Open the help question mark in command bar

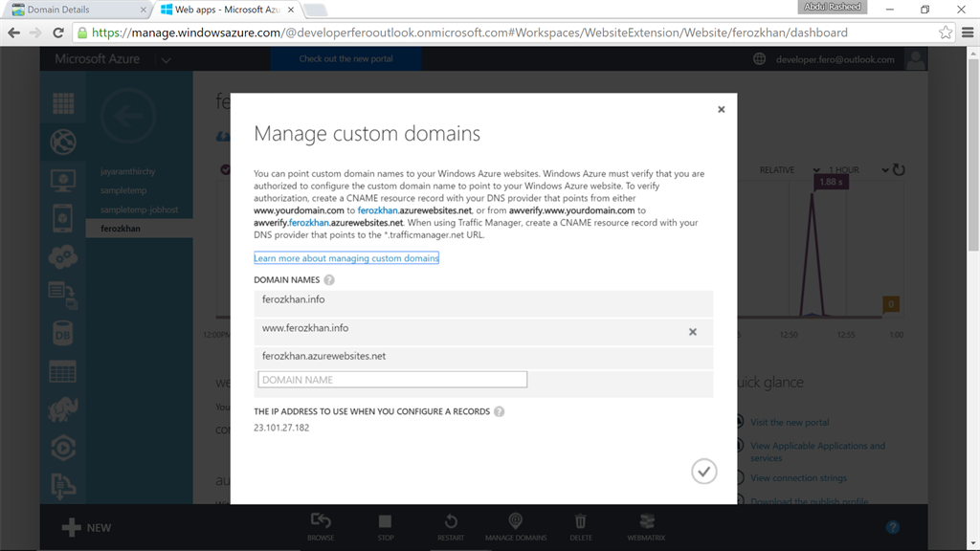[x=893, y=527]
